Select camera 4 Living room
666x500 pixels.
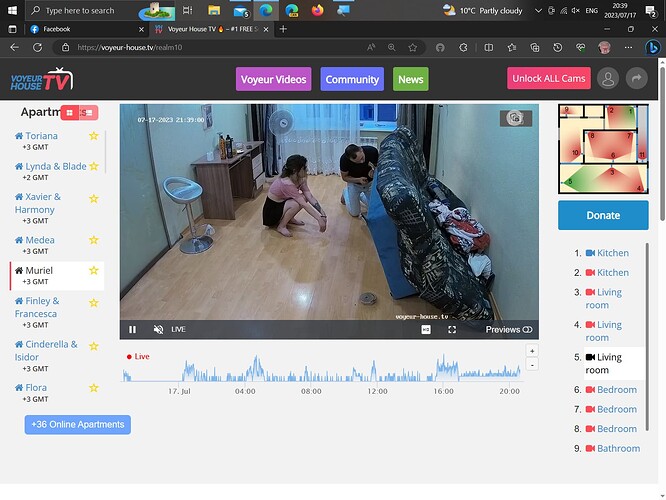point(604,331)
